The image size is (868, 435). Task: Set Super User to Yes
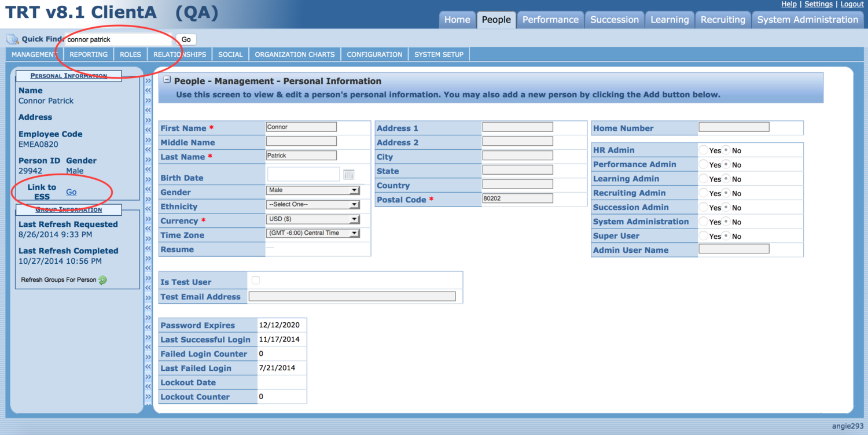703,236
